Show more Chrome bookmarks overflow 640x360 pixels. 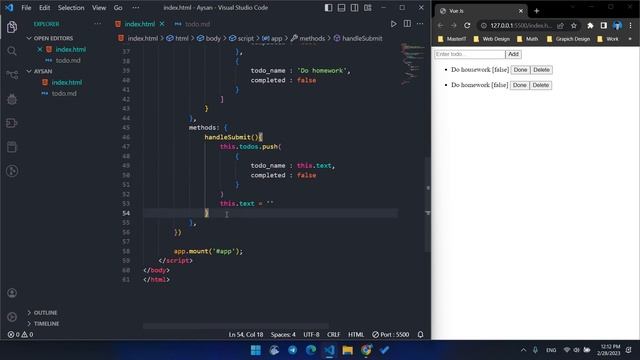pyautogui.click(x=630, y=39)
